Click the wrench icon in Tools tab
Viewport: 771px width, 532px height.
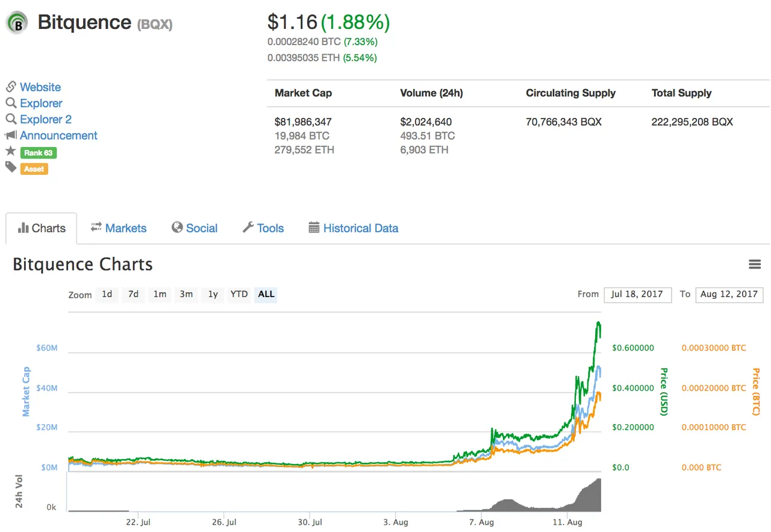click(x=248, y=227)
